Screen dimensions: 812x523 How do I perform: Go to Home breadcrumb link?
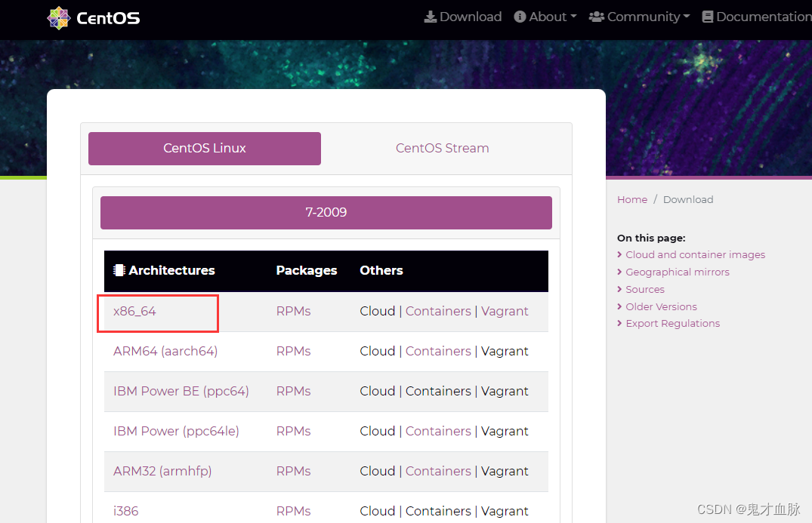click(x=631, y=200)
